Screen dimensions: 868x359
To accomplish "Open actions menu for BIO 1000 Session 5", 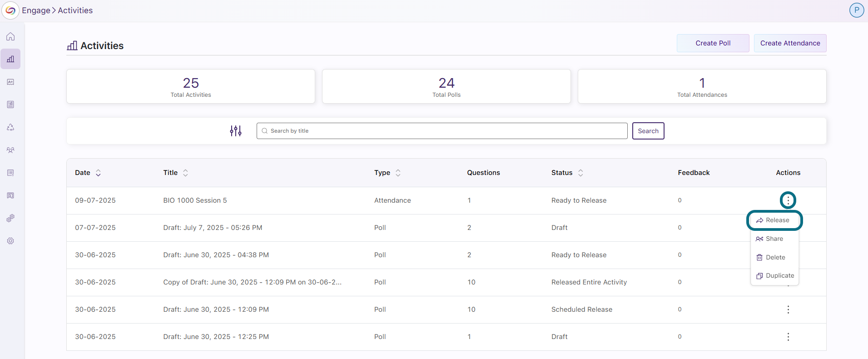I will coord(788,200).
